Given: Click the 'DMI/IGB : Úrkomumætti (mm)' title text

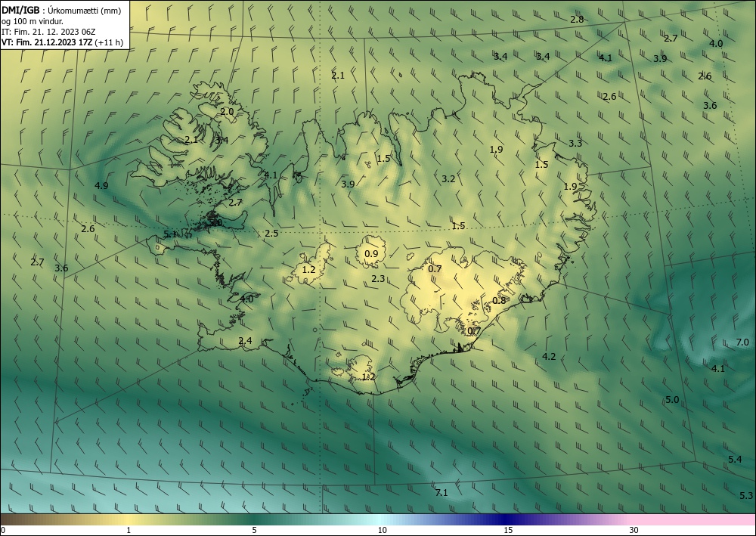Looking at the screenshot, I should point(60,11).
